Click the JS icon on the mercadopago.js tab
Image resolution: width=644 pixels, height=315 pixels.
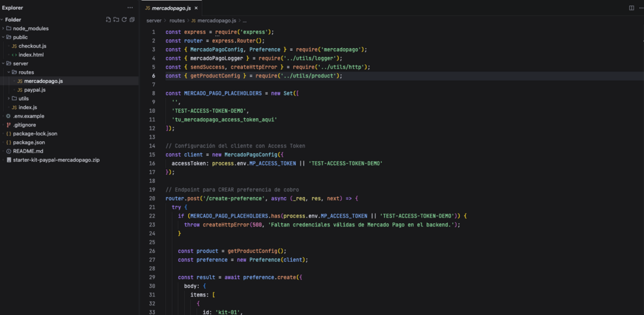click(x=147, y=8)
